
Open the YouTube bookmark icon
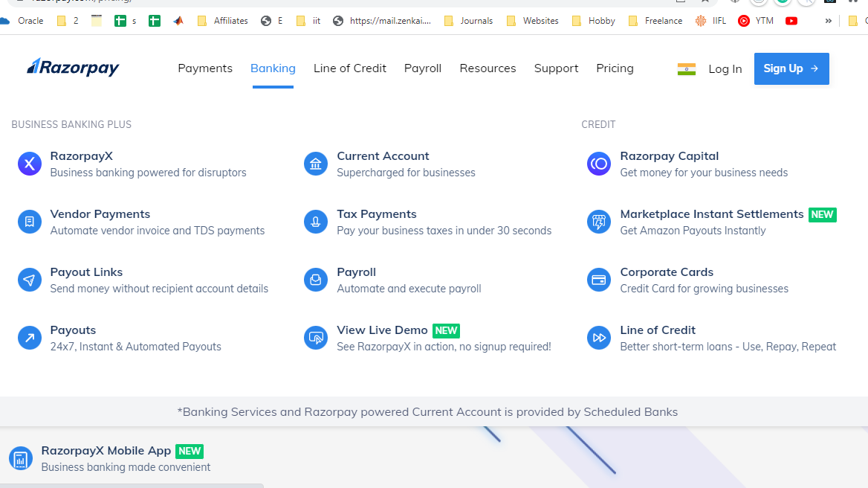791,21
